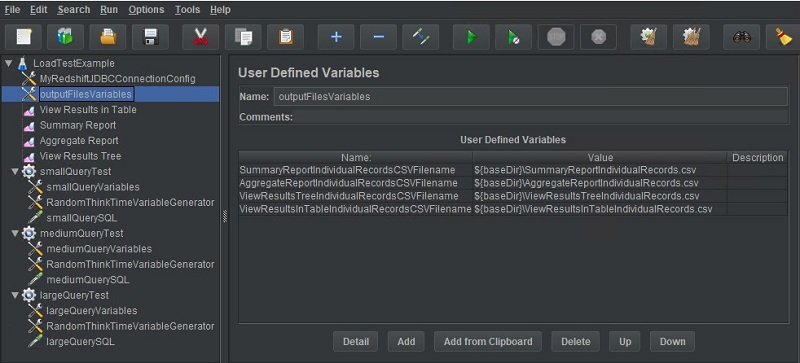Click the Detail button
This screenshot has width=800, height=363.
[356, 342]
